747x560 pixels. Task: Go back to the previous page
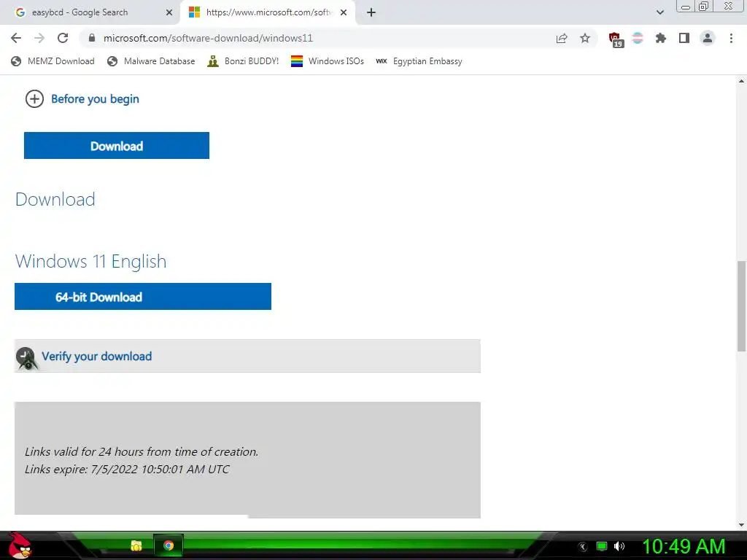click(16, 38)
